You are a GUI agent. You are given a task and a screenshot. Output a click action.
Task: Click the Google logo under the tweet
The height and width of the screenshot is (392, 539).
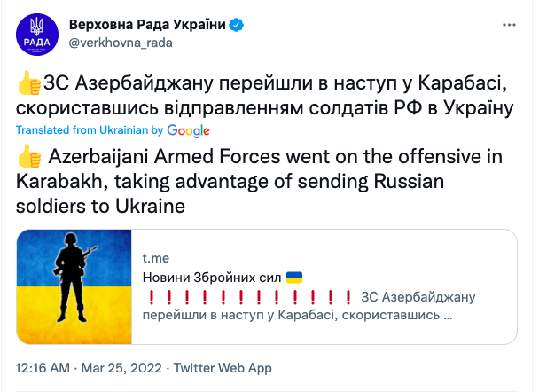tap(190, 130)
